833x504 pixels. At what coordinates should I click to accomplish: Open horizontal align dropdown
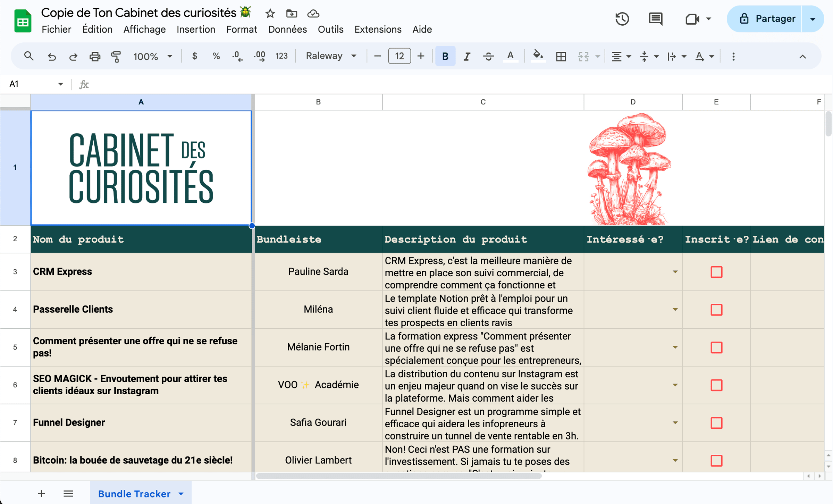click(621, 56)
